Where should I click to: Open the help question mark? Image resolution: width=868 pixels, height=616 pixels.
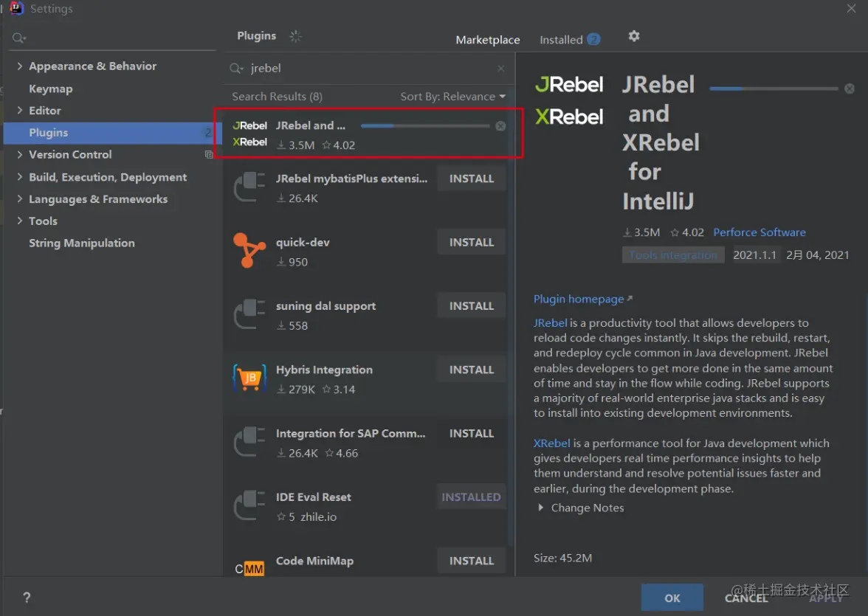27,597
